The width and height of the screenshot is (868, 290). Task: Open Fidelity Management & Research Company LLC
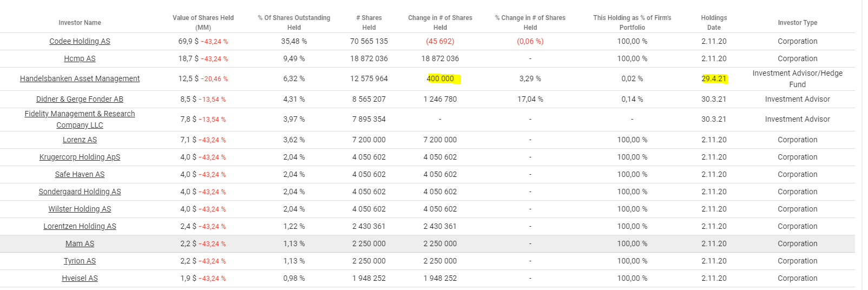pos(80,119)
